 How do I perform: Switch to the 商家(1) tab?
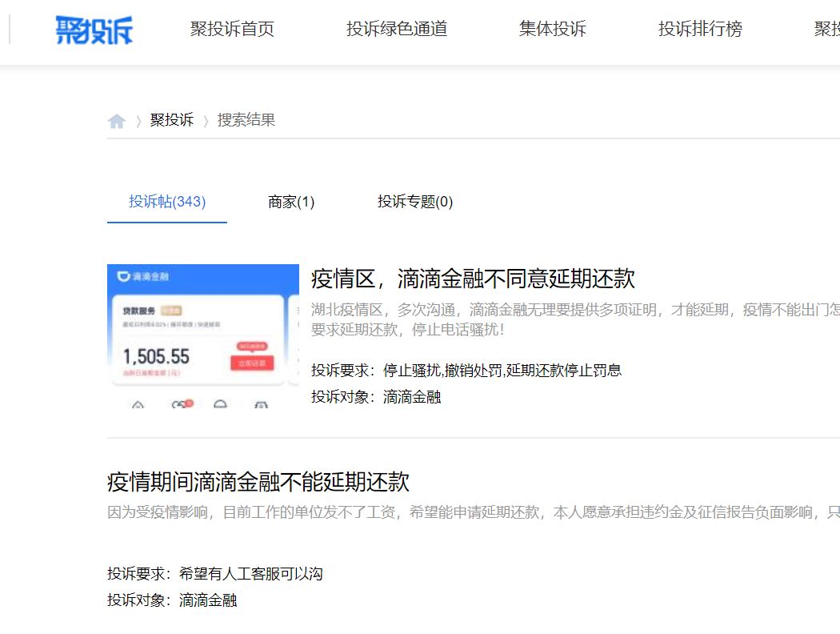[x=291, y=202]
